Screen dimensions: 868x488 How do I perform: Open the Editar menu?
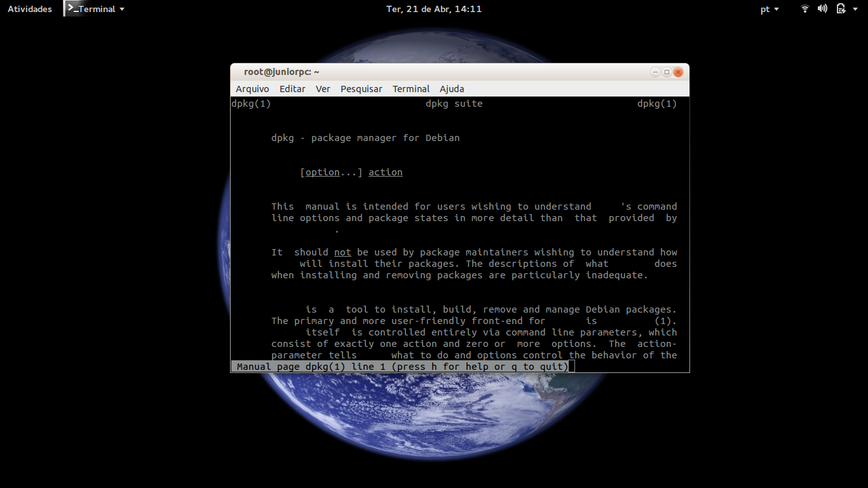pos(292,89)
